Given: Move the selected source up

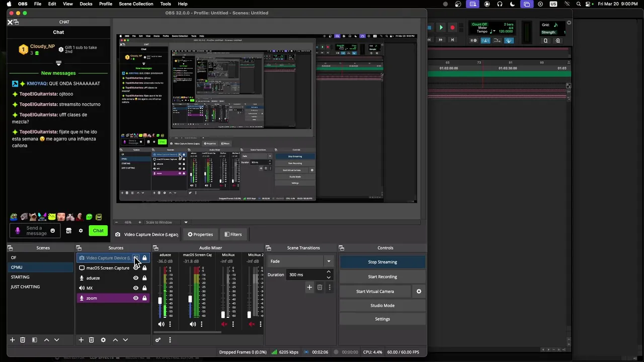Looking at the screenshot, I should (x=115, y=340).
